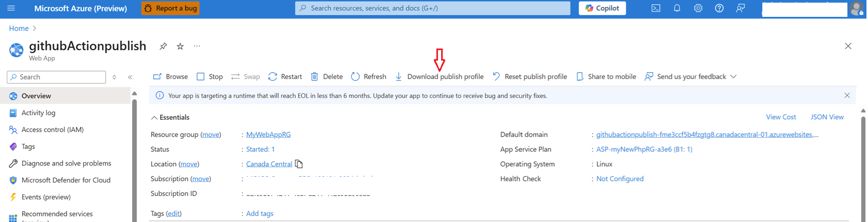
Task: Mark the web app as favorite star
Action: click(180, 46)
